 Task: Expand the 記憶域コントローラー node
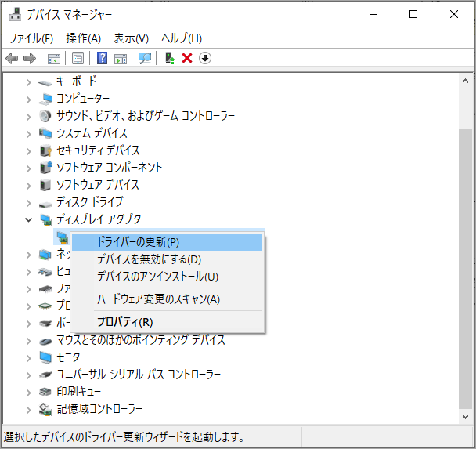tap(29, 409)
